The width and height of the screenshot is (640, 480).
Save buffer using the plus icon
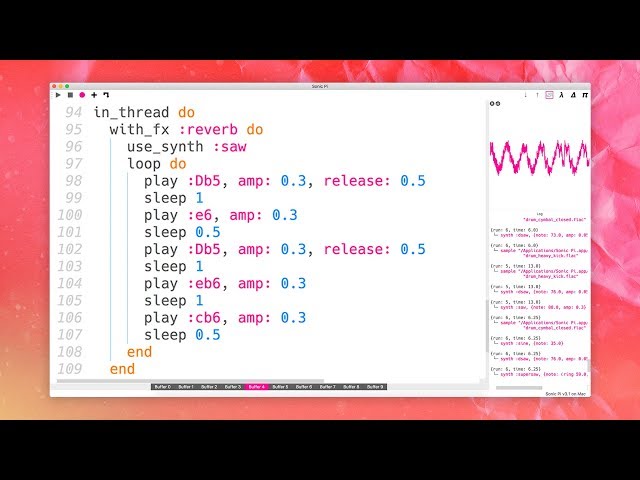94,95
